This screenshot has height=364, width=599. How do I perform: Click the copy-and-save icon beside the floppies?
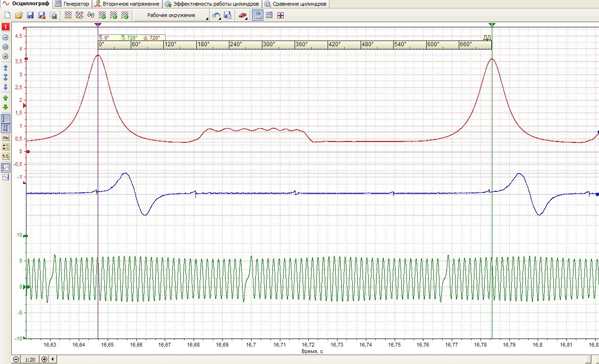coord(53,16)
